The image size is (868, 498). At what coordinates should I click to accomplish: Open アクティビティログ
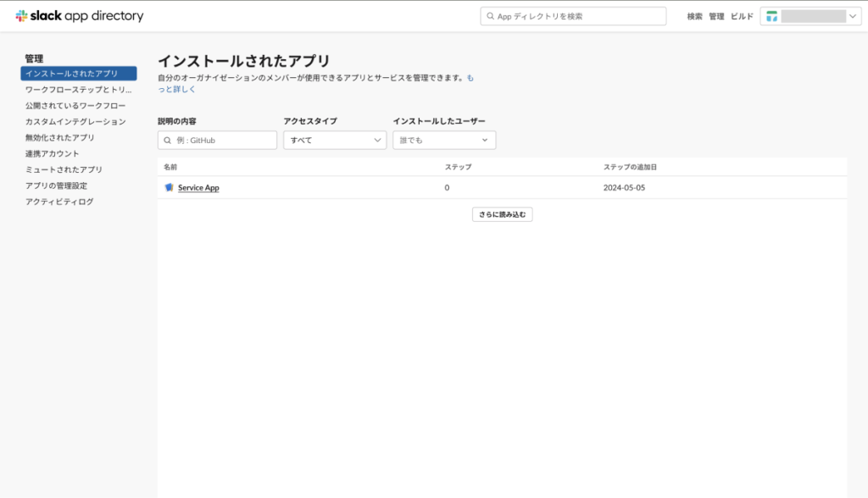tap(59, 202)
